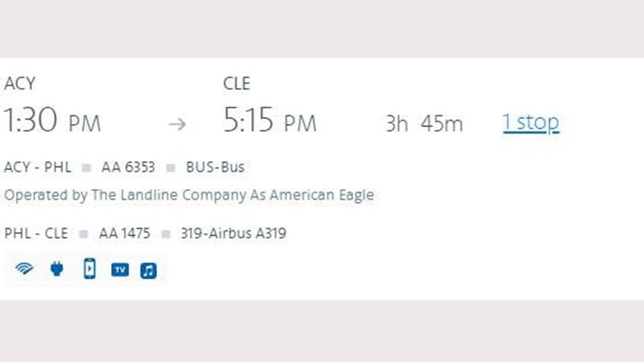The width and height of the screenshot is (644, 362).
Task: Click flight number AA 6353
Action: coord(128,168)
